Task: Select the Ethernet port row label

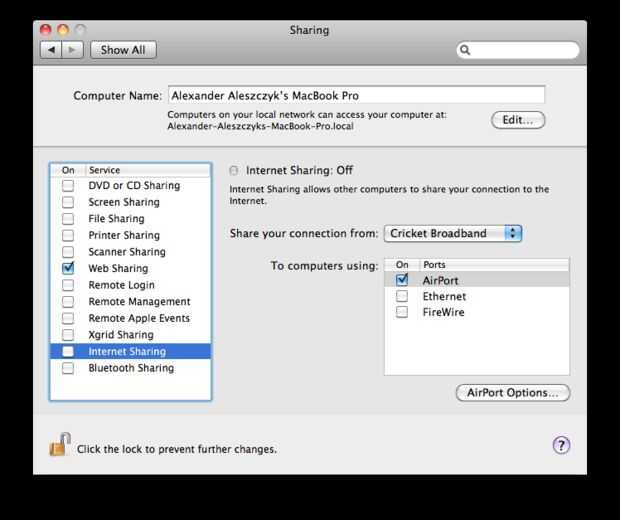Action: tap(444, 296)
